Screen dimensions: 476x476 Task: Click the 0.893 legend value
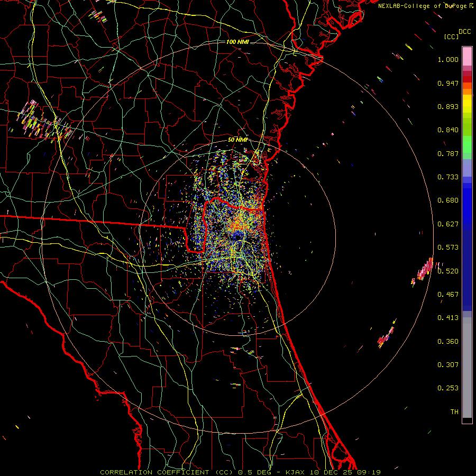448,106
